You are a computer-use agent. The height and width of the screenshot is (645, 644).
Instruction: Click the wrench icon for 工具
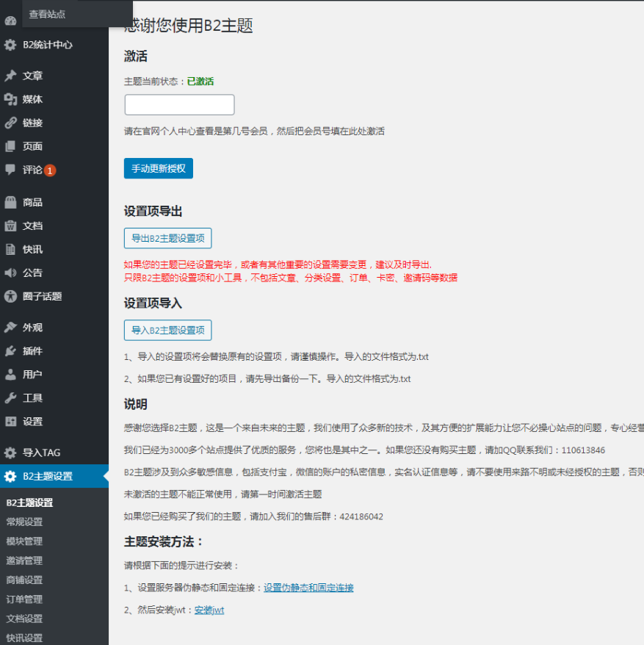[10, 397]
